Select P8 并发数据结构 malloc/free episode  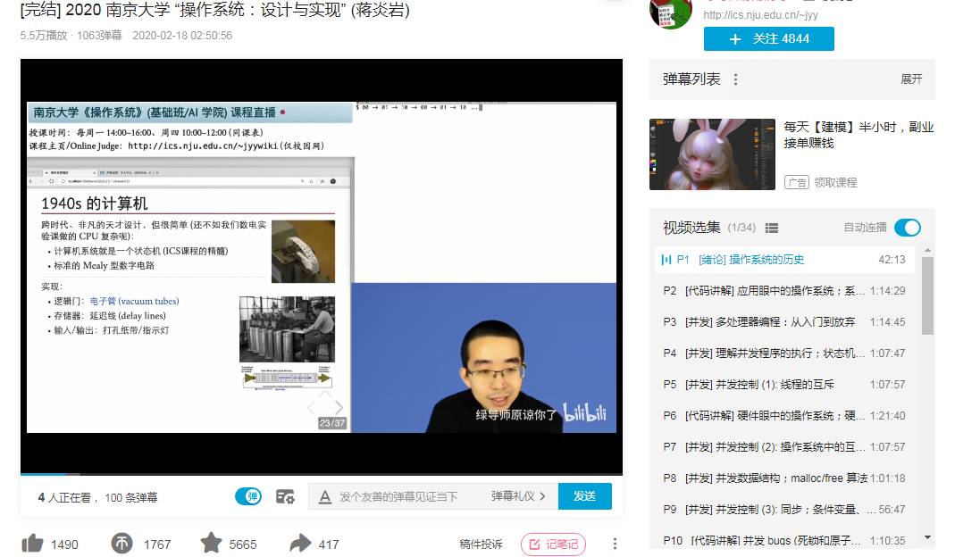(785, 478)
